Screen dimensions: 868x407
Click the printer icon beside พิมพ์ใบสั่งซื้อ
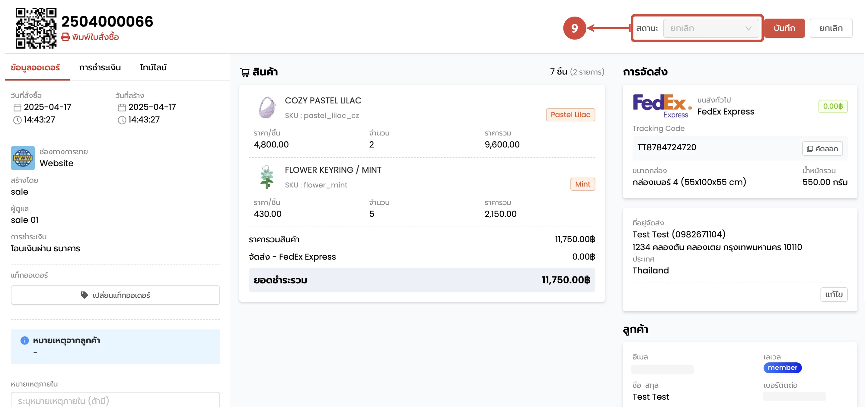click(65, 37)
